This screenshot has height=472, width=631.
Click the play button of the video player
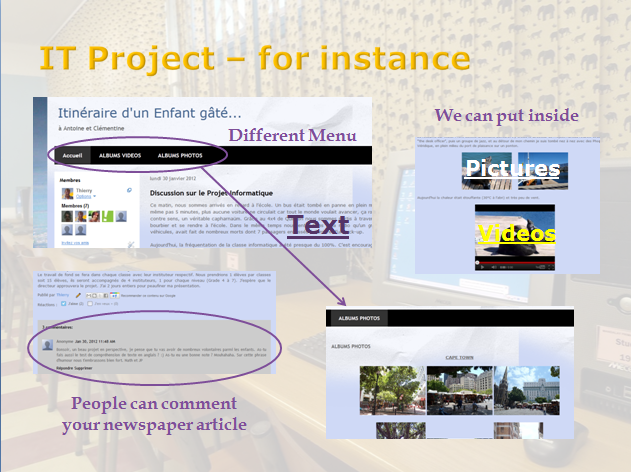pos(482,267)
